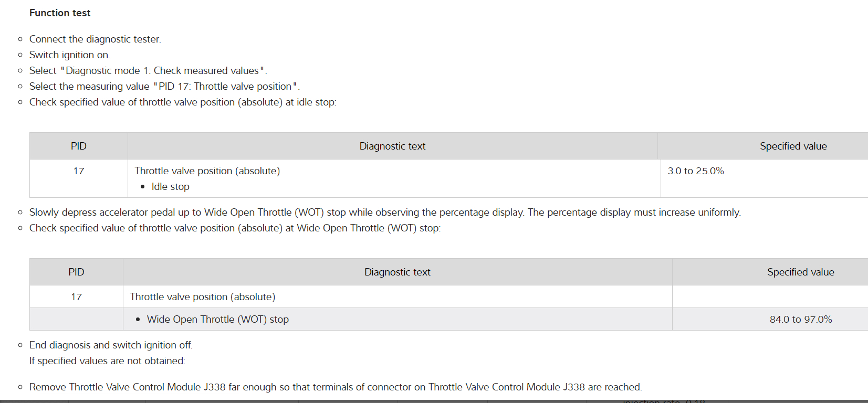868x403 pixels.
Task: Click the "Idle stop" bullet in the first table
Action: [x=170, y=187]
